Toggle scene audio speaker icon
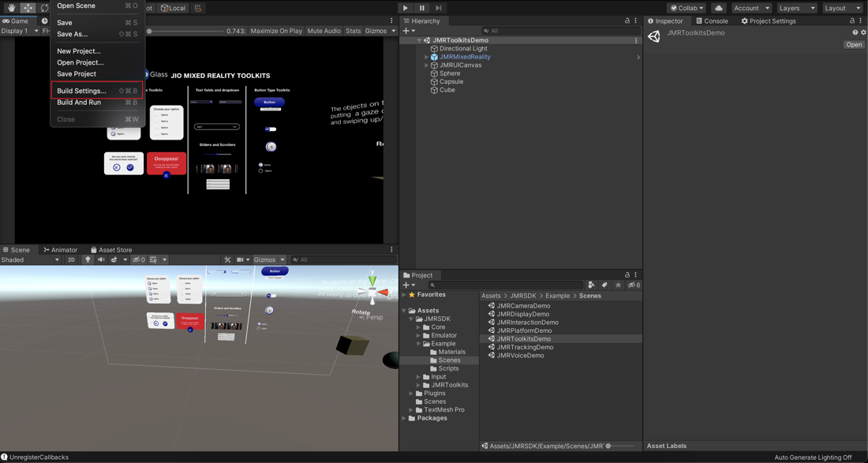The width and height of the screenshot is (868, 463). [101, 260]
